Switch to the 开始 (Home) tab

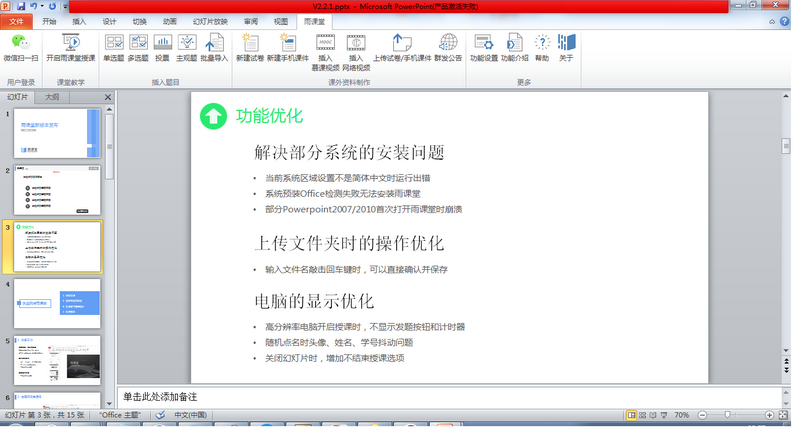tap(49, 21)
